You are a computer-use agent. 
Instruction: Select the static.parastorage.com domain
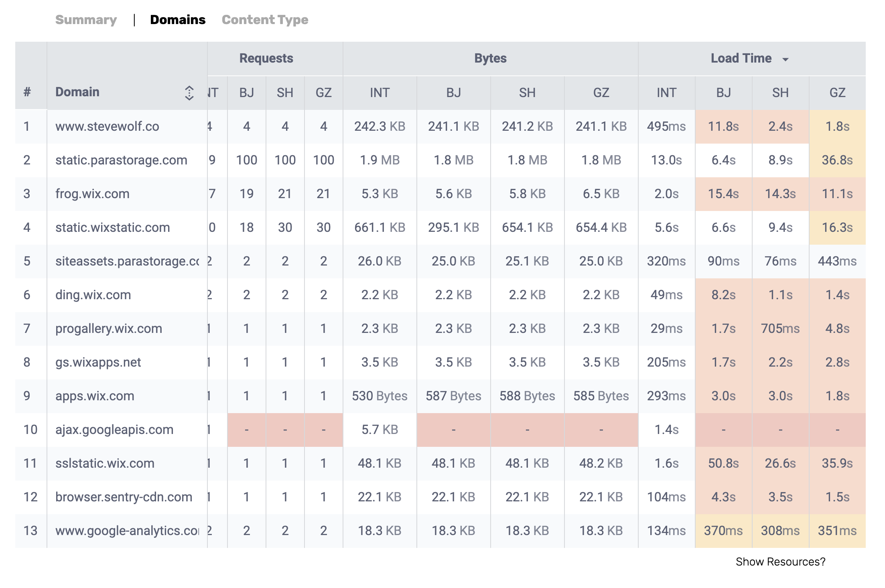[x=121, y=160]
